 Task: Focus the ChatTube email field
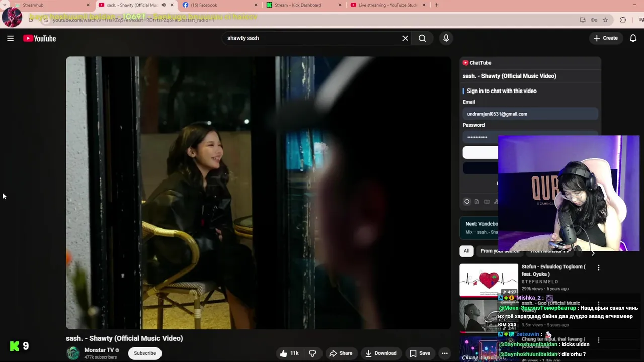tap(530, 114)
